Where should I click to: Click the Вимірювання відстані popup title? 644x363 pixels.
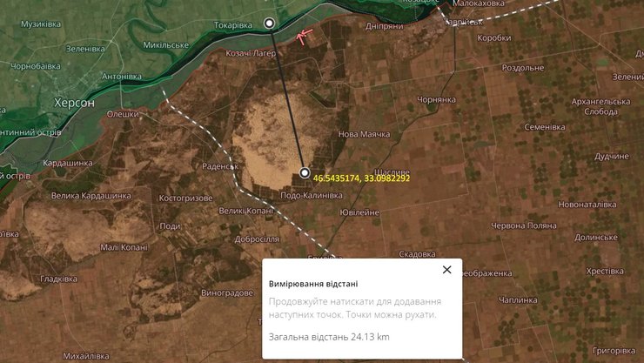[312, 284]
